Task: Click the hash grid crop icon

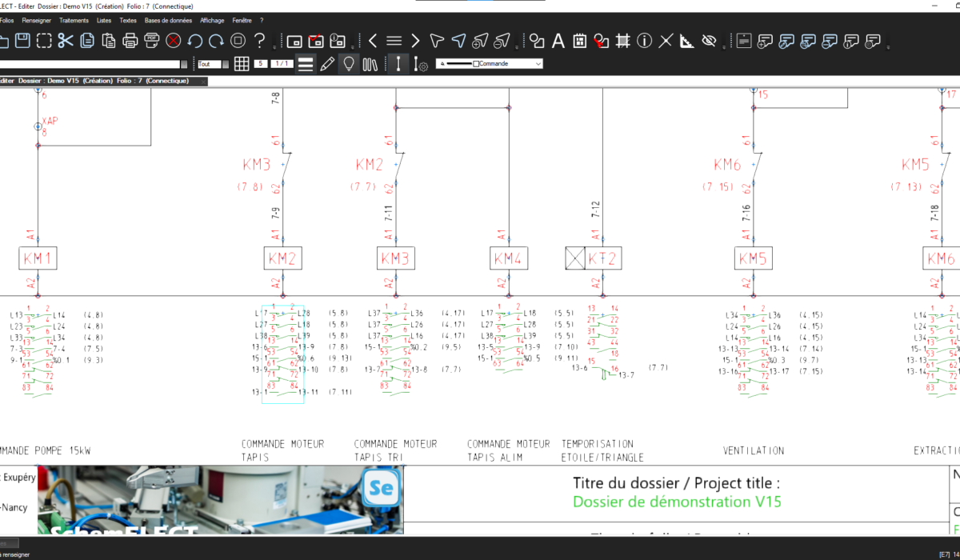Action: click(x=623, y=40)
